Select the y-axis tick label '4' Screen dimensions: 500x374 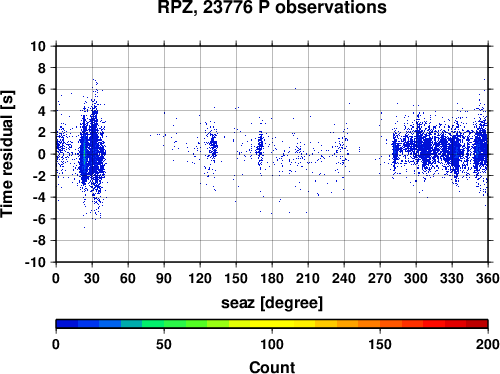(x=42, y=111)
